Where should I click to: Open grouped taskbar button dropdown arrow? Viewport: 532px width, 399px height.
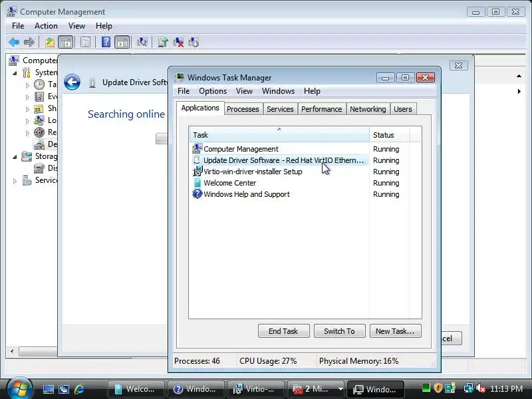click(340, 389)
